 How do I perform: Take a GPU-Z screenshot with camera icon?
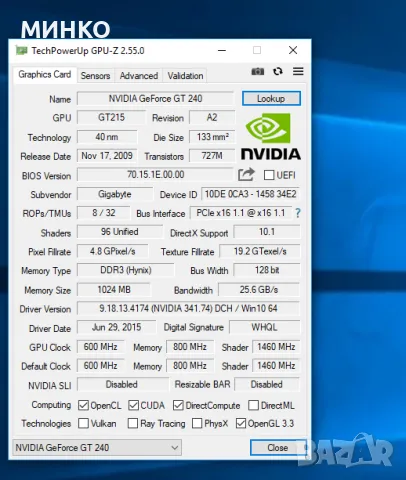click(257, 71)
